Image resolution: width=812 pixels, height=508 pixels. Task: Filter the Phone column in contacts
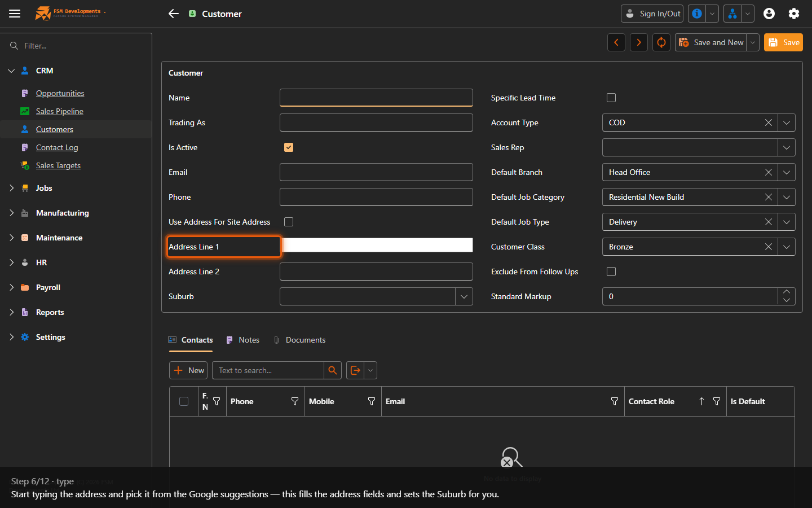tap(295, 401)
